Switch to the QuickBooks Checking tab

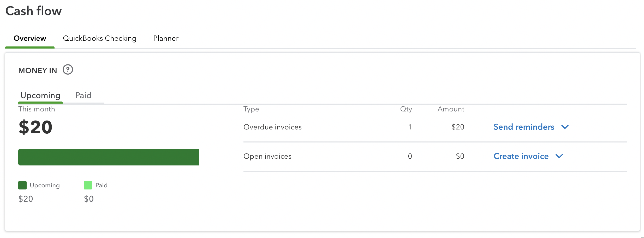pyautogui.click(x=99, y=38)
